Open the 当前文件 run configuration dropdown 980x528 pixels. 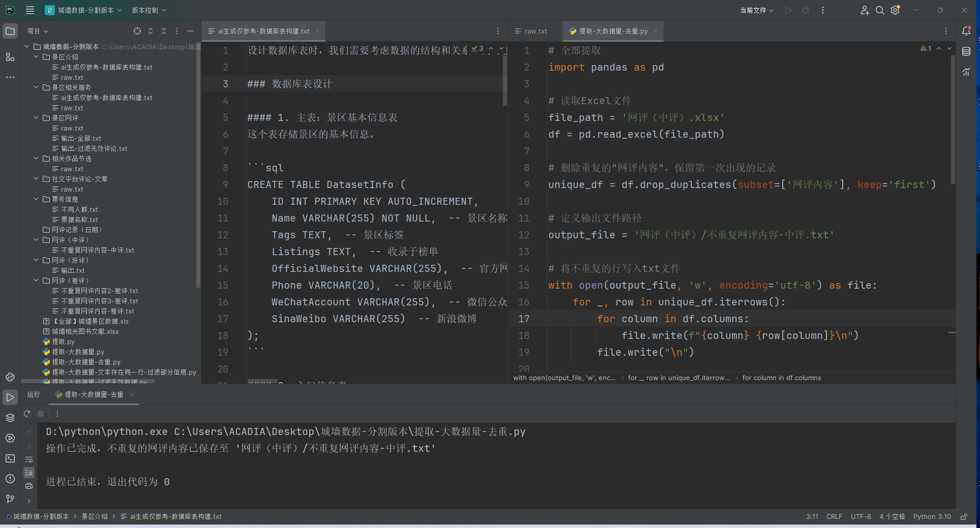757,10
